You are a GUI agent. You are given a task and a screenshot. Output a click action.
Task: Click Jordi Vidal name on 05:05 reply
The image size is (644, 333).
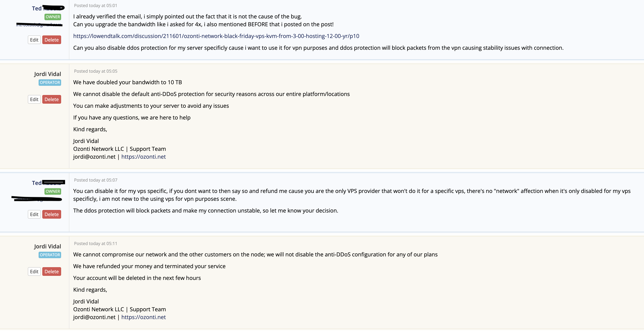click(x=48, y=74)
